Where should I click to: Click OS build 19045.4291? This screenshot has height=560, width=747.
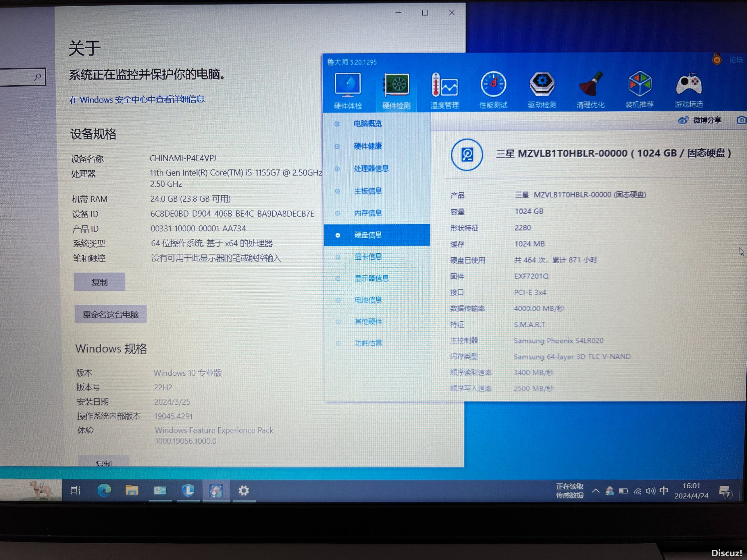[174, 416]
